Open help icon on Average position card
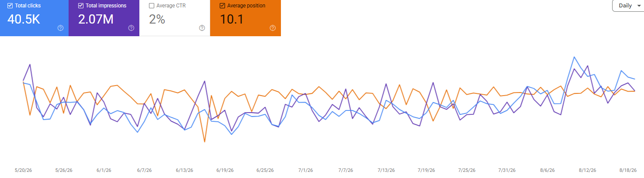 tap(273, 28)
